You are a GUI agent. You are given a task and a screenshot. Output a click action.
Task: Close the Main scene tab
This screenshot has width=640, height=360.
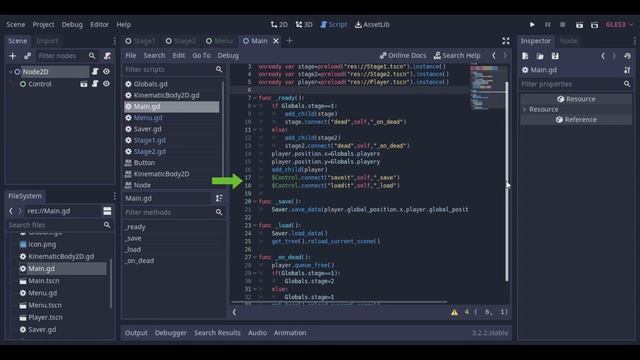276,41
